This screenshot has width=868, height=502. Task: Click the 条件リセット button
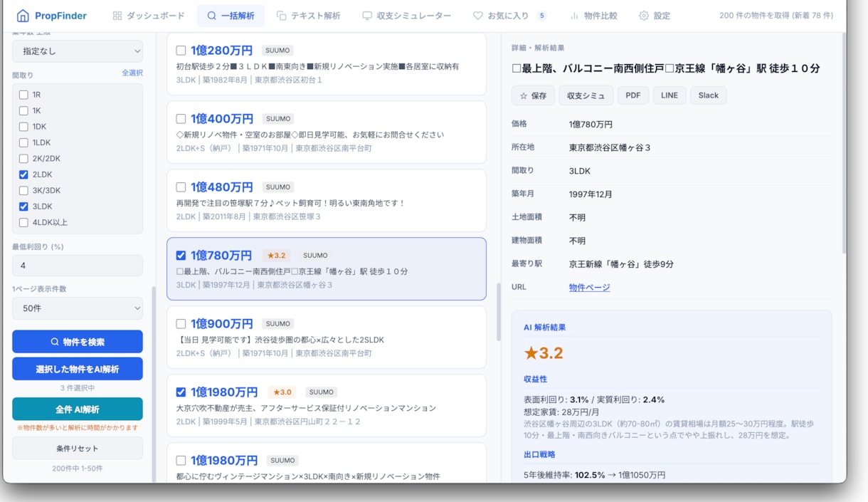78,449
